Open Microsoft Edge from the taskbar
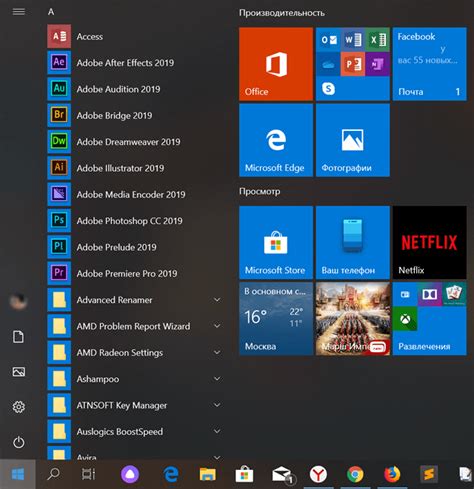The height and width of the screenshot is (489, 474). (171, 474)
